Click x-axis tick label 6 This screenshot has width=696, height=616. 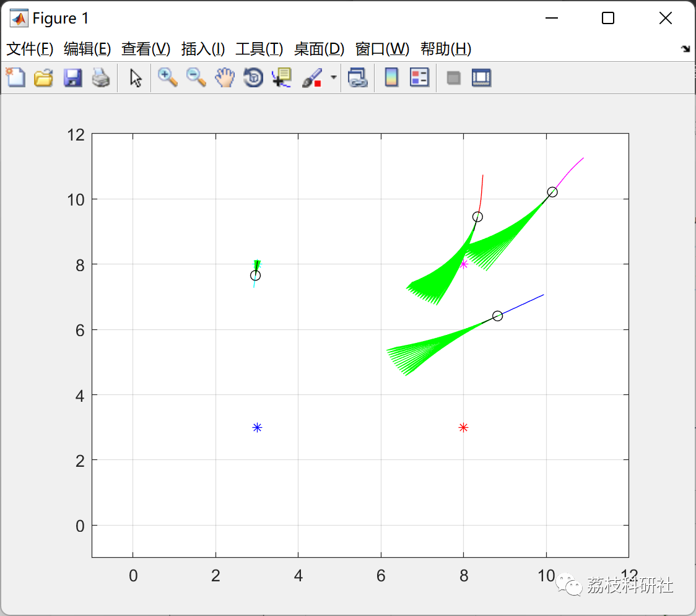point(381,576)
